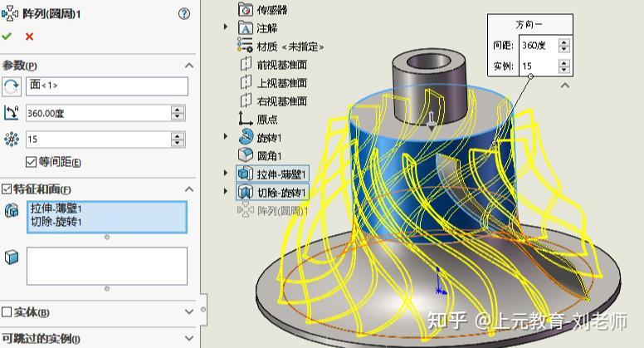The width and height of the screenshot is (644, 348).
Task: Select 拉伸-薄壁1 in the features list
Action: (x=56, y=208)
